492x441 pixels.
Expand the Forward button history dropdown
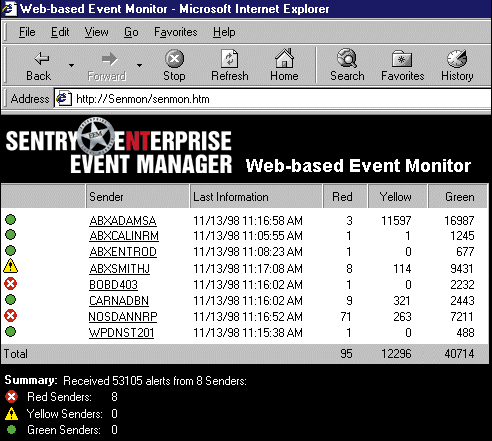[x=139, y=65]
